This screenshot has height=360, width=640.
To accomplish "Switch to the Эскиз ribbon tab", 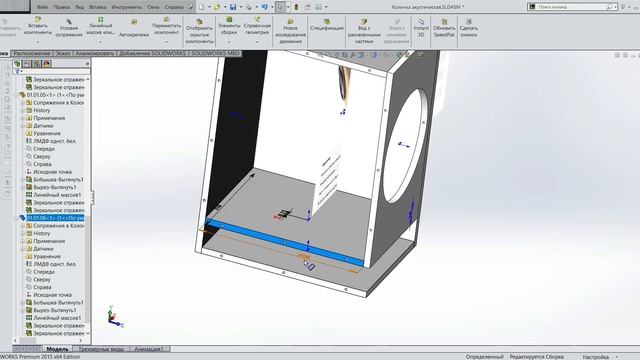I will pos(63,53).
